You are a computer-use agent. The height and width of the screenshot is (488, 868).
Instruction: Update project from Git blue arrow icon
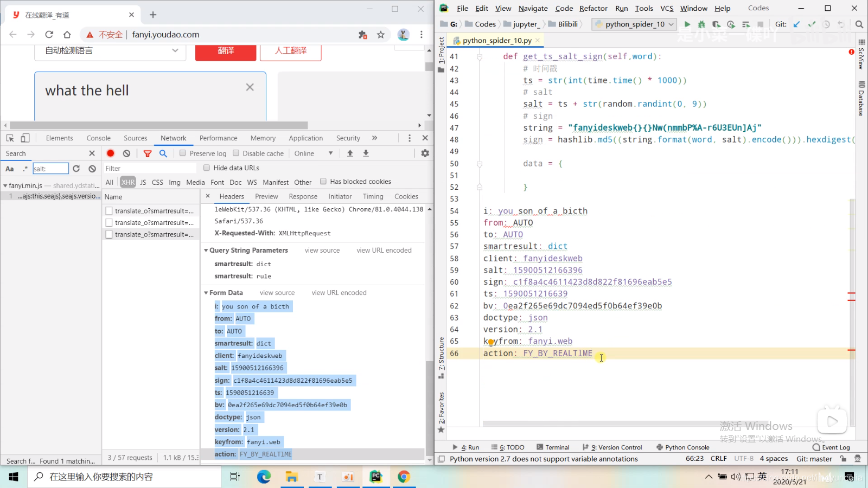coord(797,24)
